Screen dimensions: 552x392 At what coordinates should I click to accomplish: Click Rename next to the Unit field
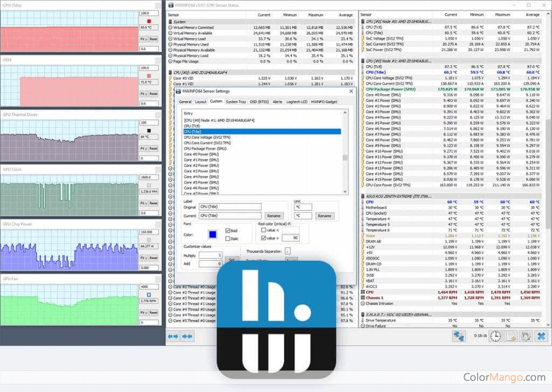pos(324,216)
